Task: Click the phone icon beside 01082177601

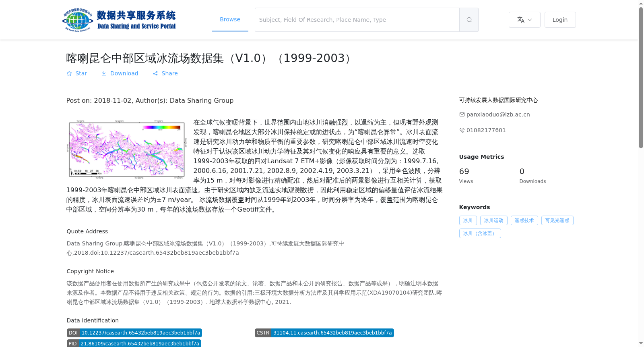Action: pyautogui.click(x=462, y=130)
